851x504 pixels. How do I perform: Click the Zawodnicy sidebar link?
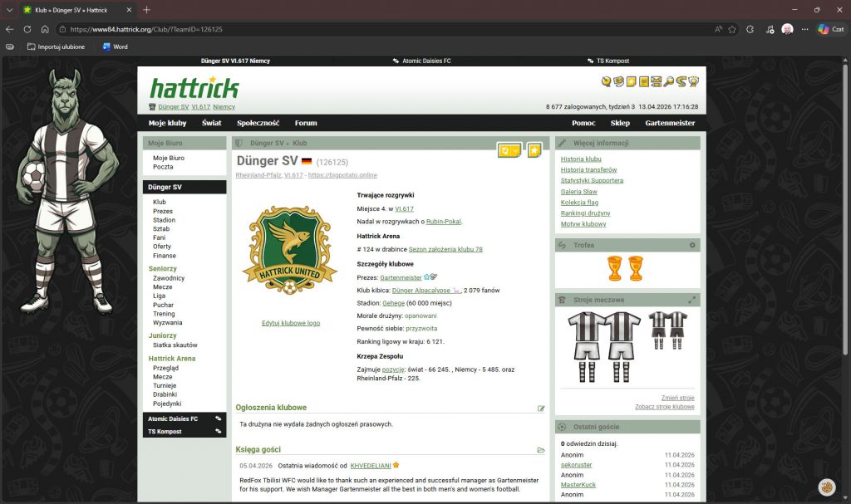click(169, 278)
